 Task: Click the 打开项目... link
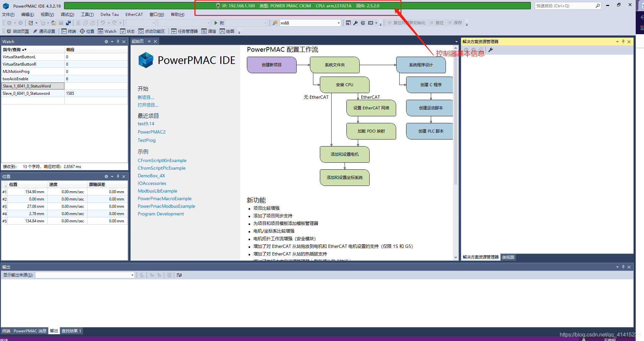[x=148, y=105]
